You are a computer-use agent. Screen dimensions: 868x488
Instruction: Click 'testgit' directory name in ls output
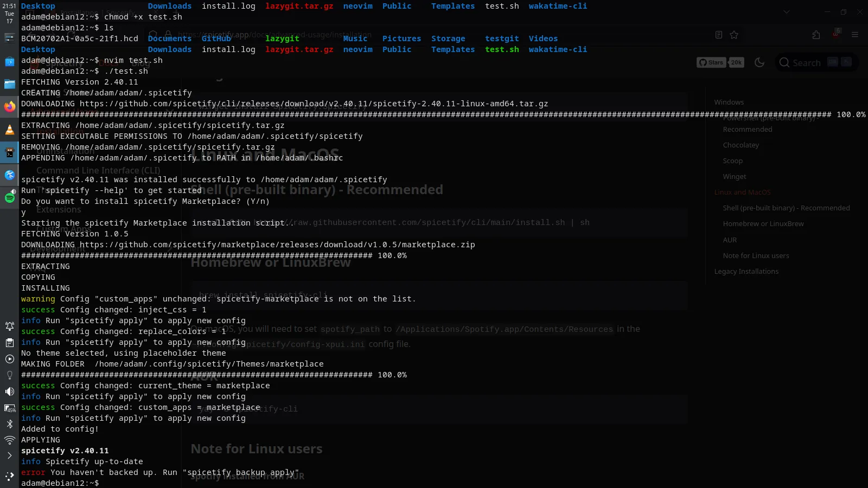pyautogui.click(x=502, y=38)
